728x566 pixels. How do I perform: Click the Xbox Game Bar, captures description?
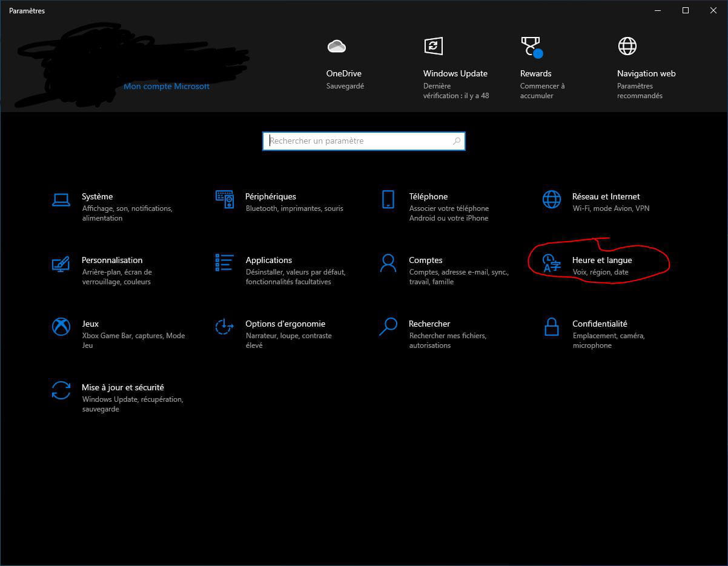coord(134,341)
